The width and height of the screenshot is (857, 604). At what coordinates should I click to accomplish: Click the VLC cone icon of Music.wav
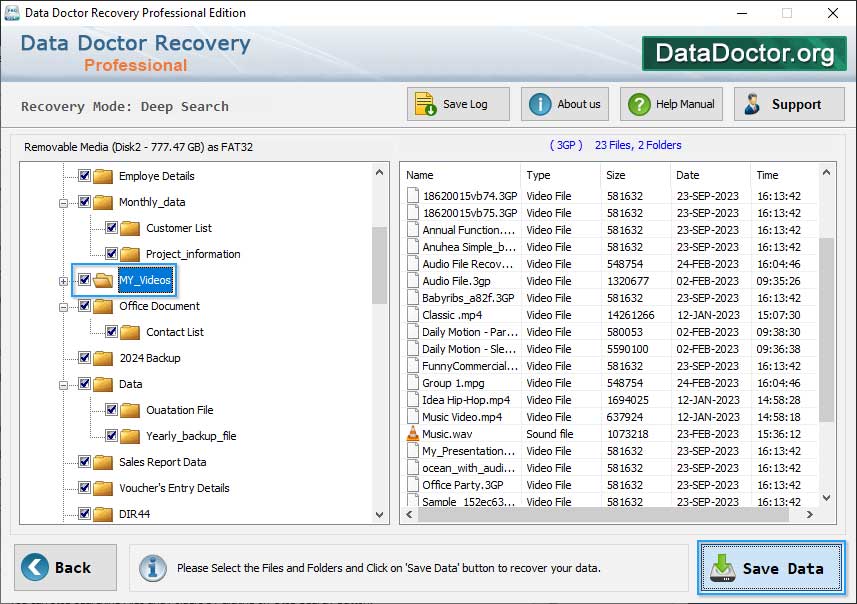click(413, 434)
